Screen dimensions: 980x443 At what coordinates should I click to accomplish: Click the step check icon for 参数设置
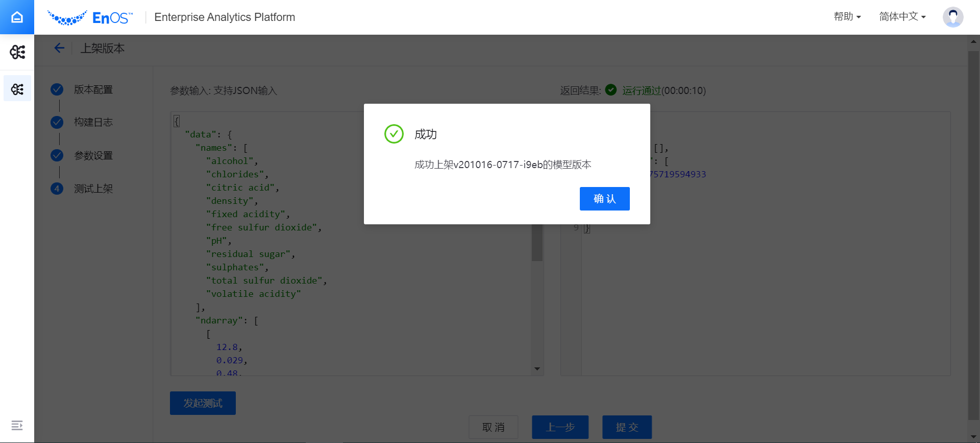57,155
